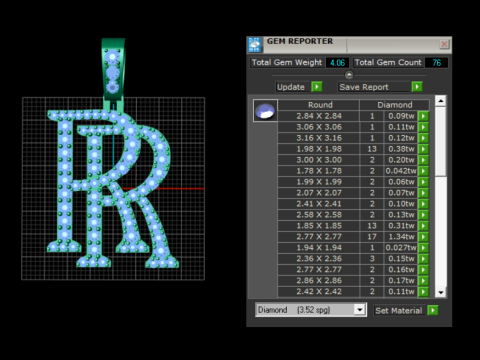Click the Total Gem Weight label
Image resolution: width=480 pixels, height=360 pixels.
287,63
